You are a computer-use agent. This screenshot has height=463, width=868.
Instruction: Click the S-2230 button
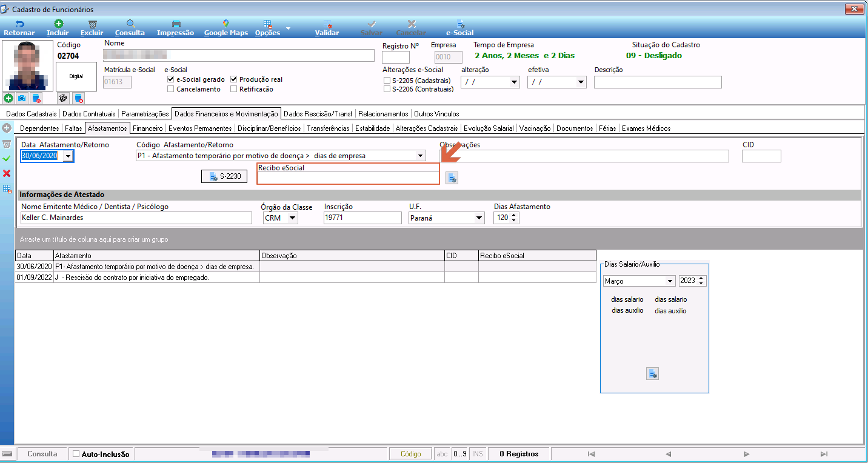(x=224, y=176)
